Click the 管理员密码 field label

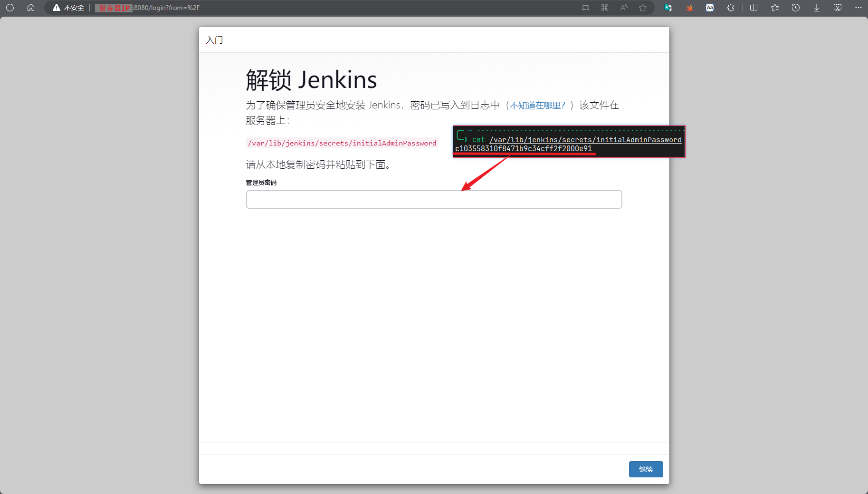click(261, 183)
